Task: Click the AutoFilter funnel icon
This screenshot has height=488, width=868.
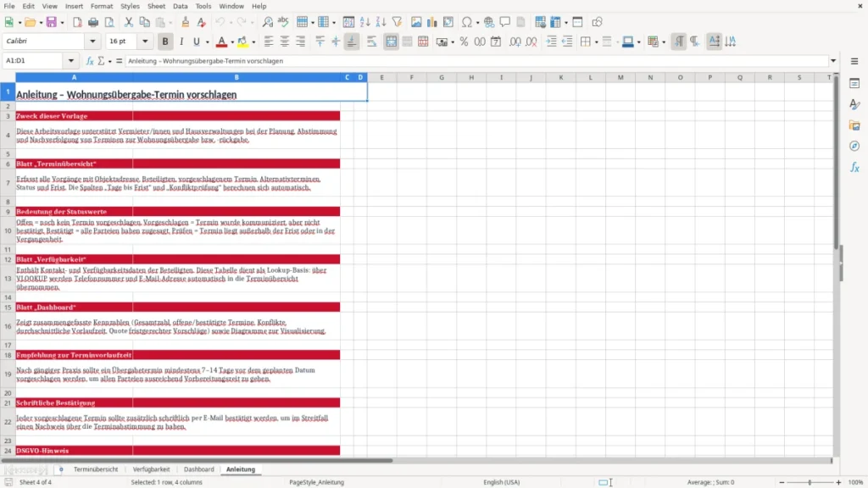Action: coord(397,22)
